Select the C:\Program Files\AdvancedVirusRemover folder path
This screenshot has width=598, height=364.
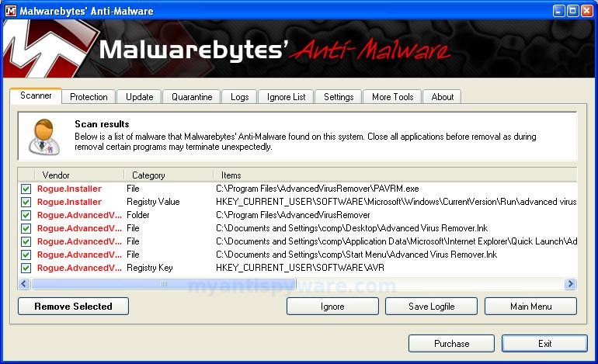293,215
